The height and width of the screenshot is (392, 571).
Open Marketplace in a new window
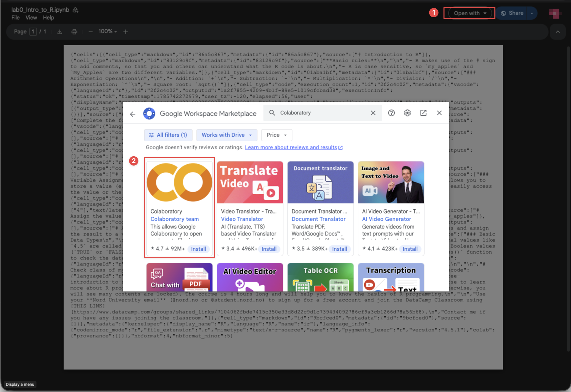[x=423, y=113]
